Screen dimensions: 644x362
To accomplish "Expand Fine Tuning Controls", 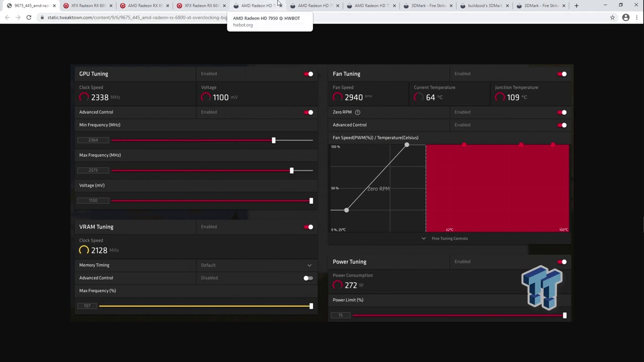I will pyautogui.click(x=445, y=238).
